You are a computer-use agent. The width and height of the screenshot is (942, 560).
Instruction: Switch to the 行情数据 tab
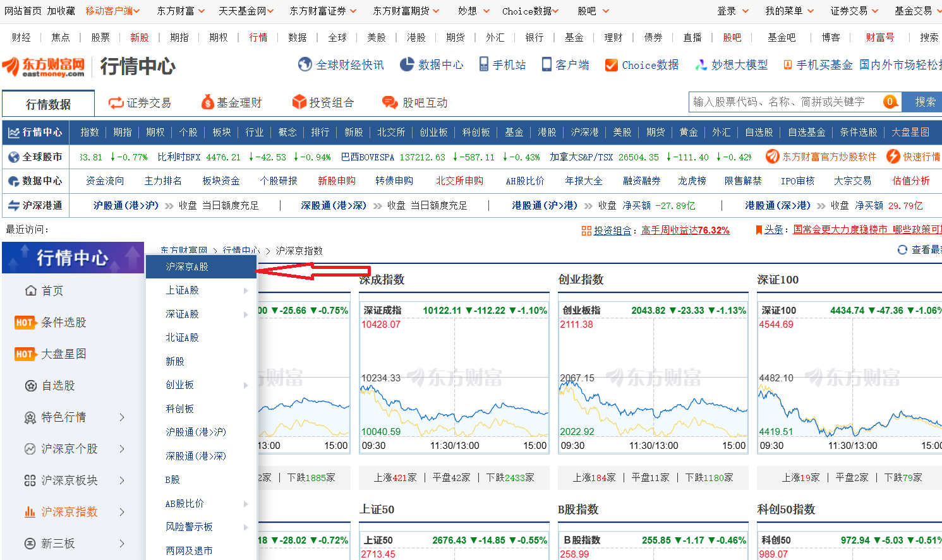pos(49,104)
